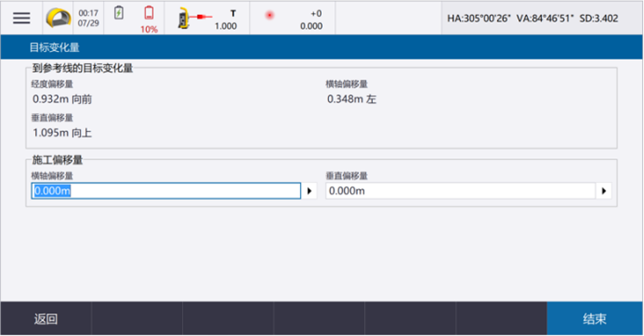Screen dimensions: 644x336
Task: Select the value 1.095m 向上
Action: tap(62, 132)
